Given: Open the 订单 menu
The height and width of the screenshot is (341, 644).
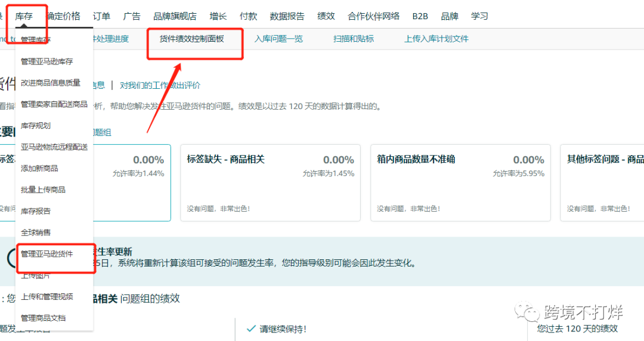Looking at the screenshot, I should pyautogui.click(x=101, y=16).
